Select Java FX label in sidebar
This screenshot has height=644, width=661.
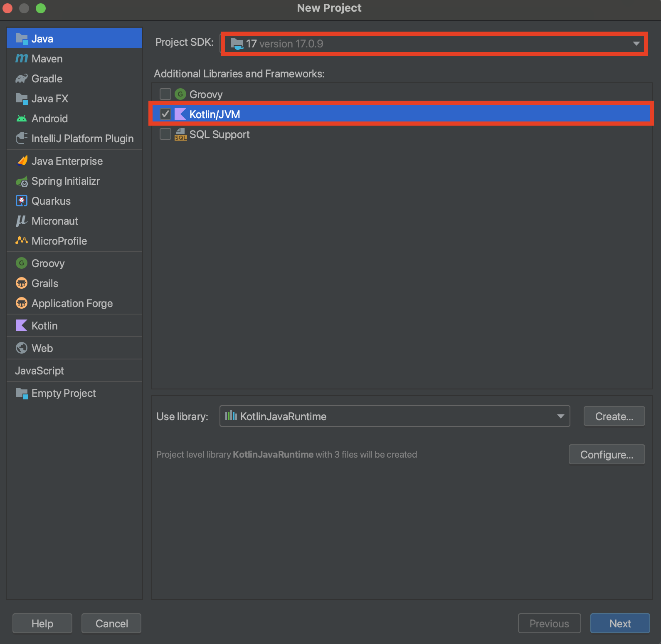(50, 99)
